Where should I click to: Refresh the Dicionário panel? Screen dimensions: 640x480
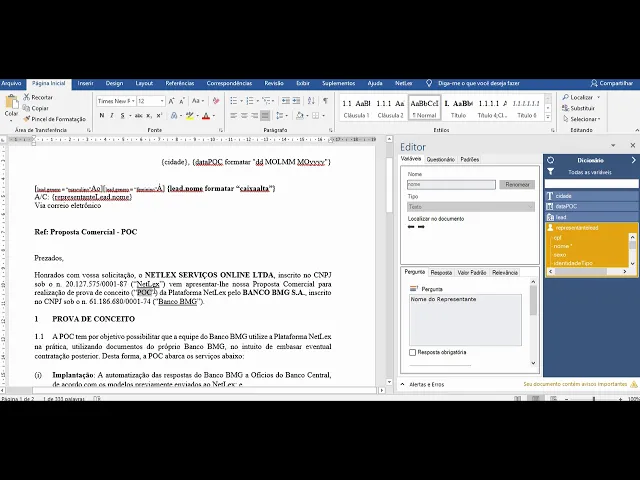pos(551,160)
